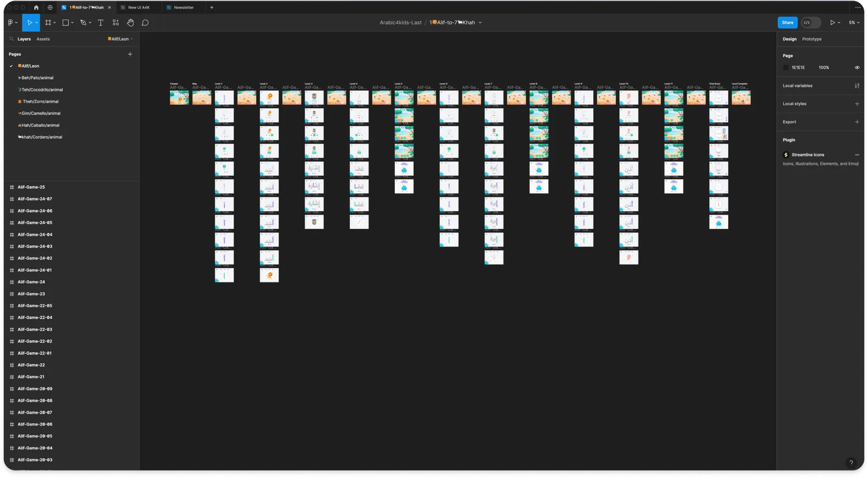Click the Share button
This screenshot has width=868, height=477.
click(787, 23)
